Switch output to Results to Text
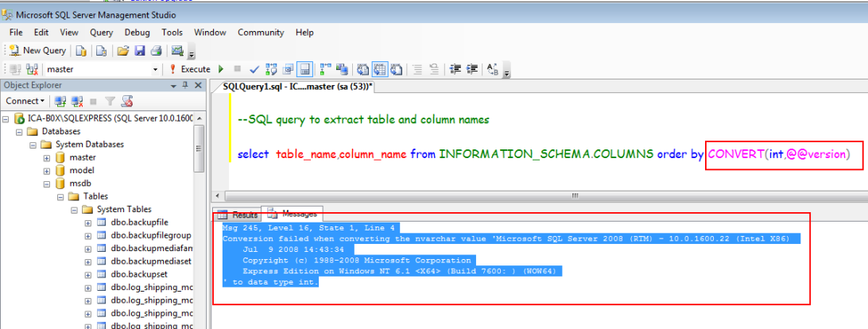 point(363,69)
